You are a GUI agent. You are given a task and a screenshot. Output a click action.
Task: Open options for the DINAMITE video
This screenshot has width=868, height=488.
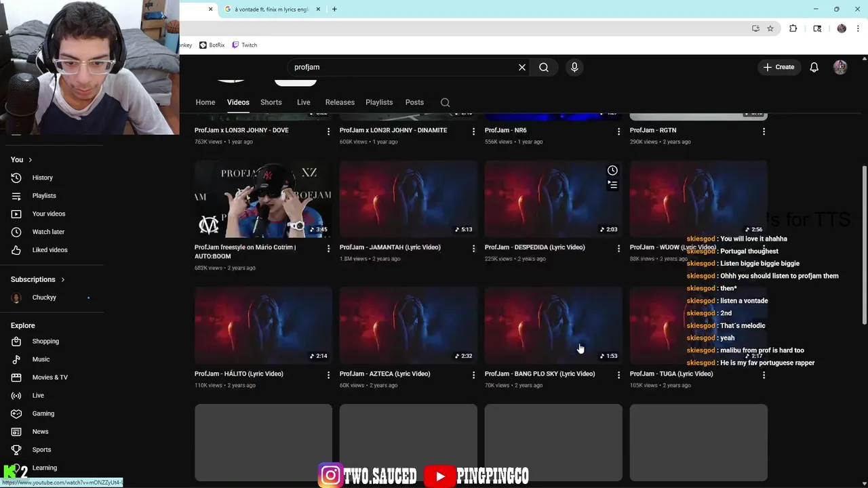coord(474,131)
